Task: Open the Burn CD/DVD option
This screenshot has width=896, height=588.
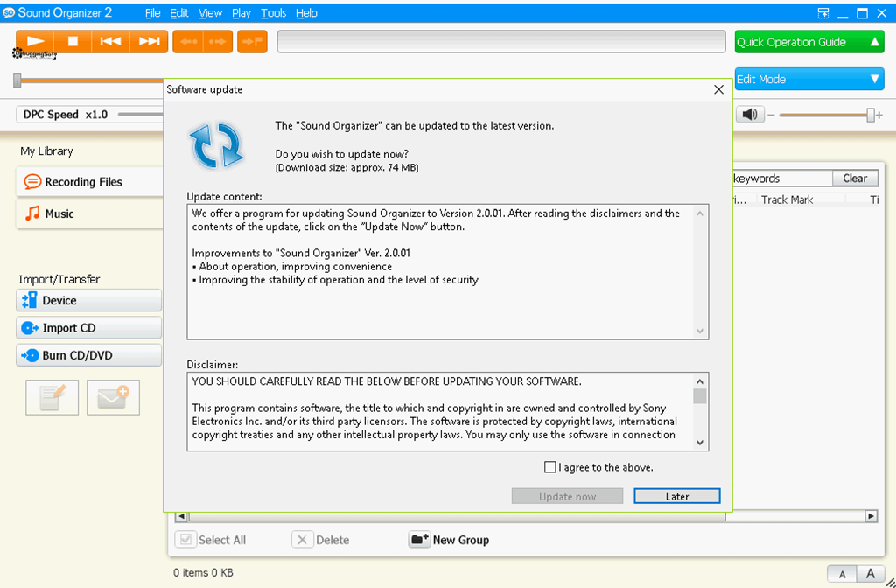Action: click(89, 355)
